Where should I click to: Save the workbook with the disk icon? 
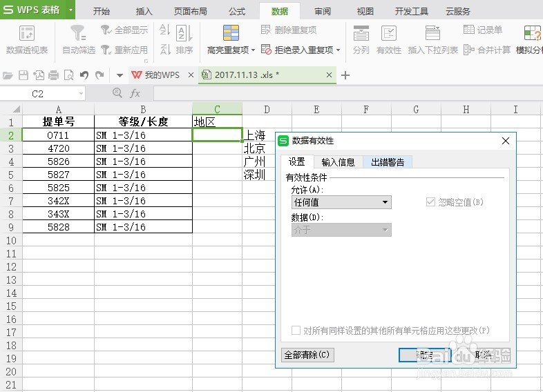(x=23, y=75)
